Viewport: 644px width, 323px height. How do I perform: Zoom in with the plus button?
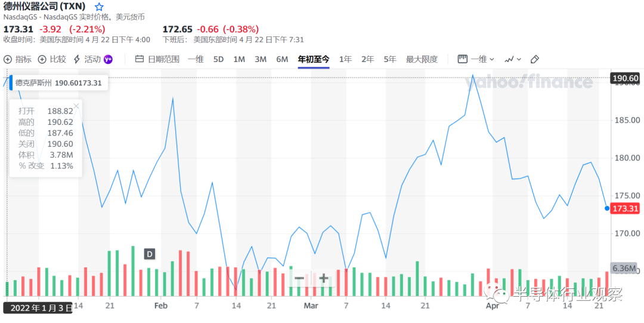323,278
